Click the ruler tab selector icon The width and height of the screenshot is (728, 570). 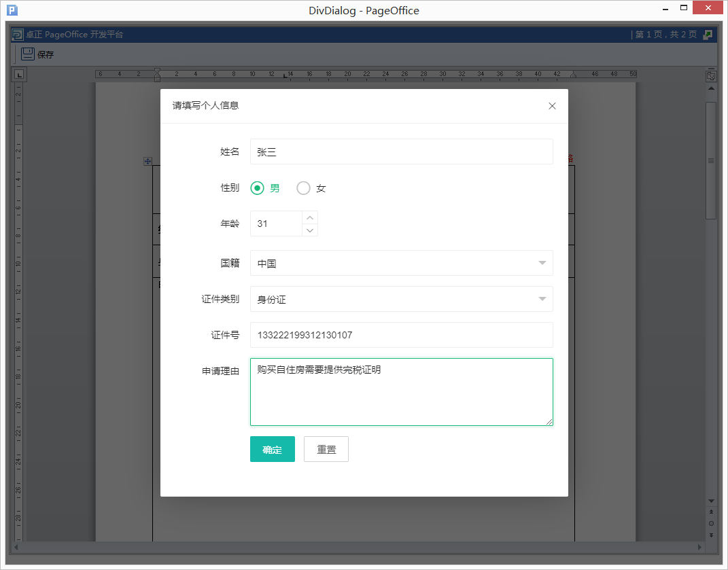pyautogui.click(x=19, y=74)
